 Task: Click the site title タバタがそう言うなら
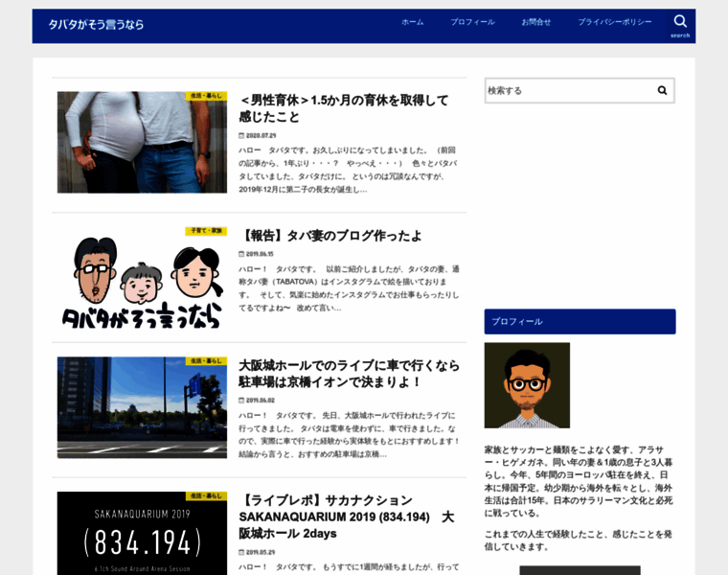(96, 25)
